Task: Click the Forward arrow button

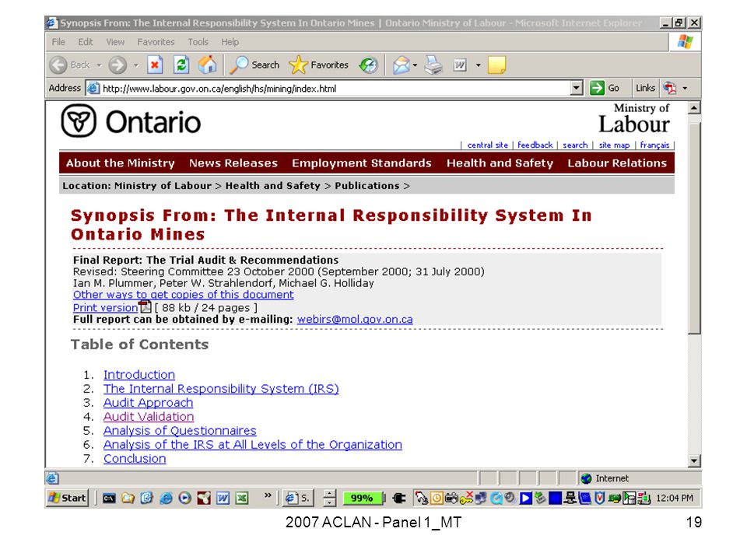Action: coord(117,65)
